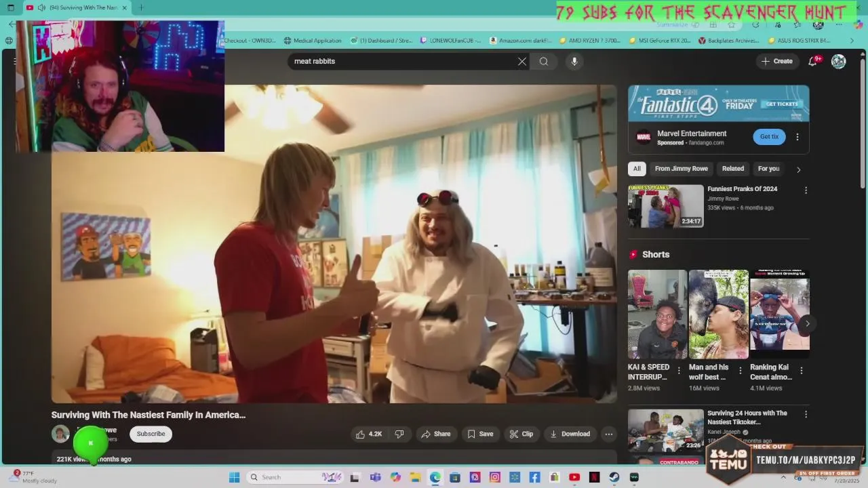Open the 'Ranking Kai Cenat almo...' short
The image size is (868, 488).
779,314
